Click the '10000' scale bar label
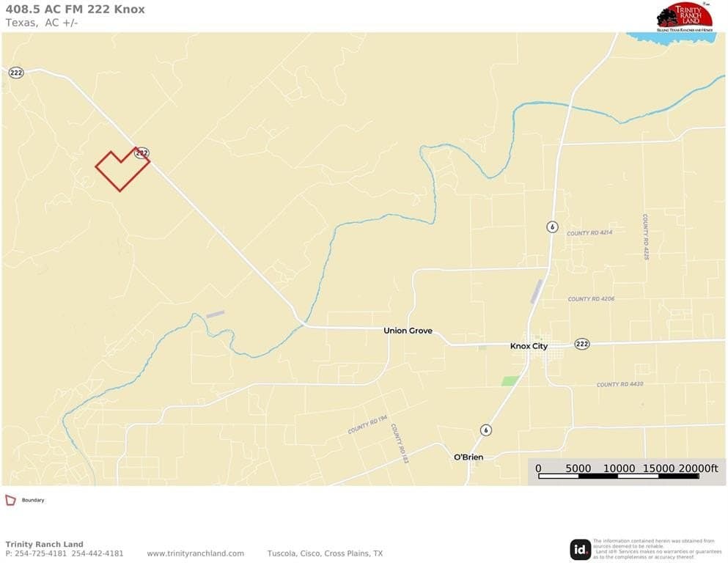This screenshot has width=728, height=563. 619,468
